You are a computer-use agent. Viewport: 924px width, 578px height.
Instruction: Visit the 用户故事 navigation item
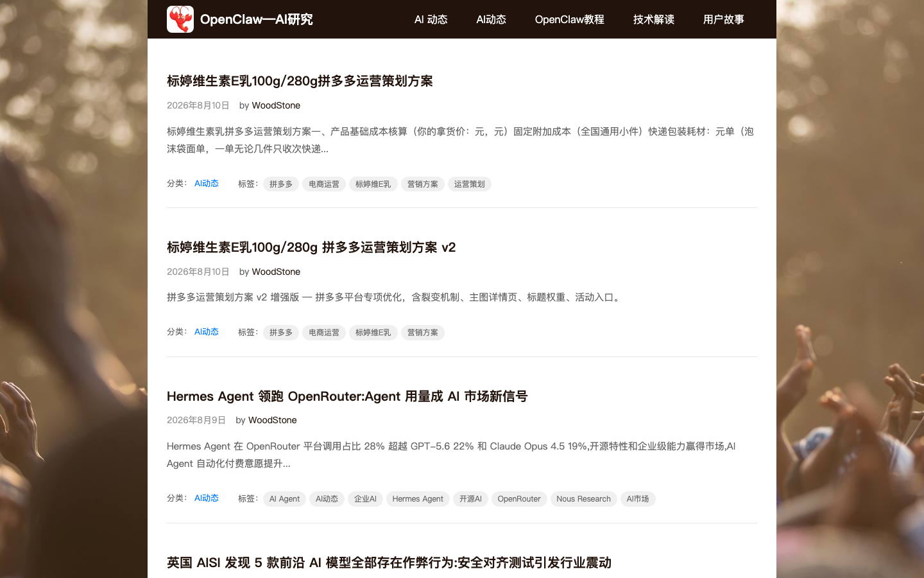pyautogui.click(x=724, y=19)
